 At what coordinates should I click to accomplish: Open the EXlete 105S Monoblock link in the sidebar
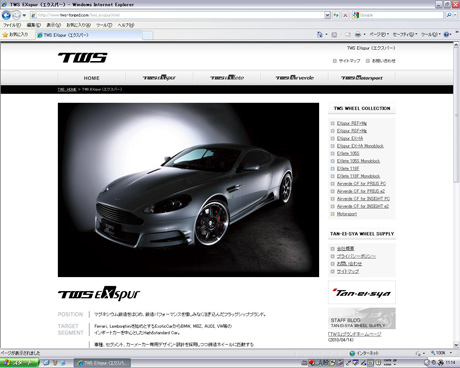coord(358,161)
